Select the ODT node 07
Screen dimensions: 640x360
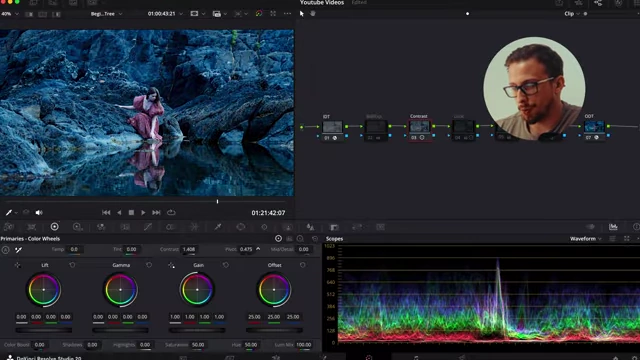594,128
